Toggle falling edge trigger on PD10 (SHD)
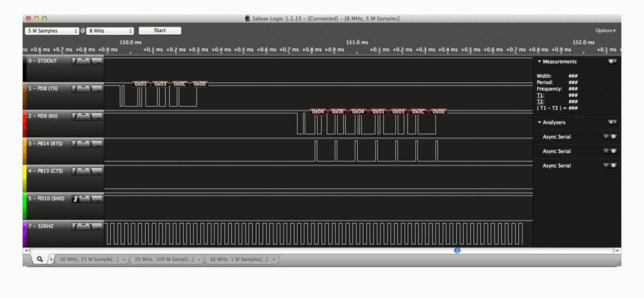Viewport: 644px width, 298px height. click(91, 199)
